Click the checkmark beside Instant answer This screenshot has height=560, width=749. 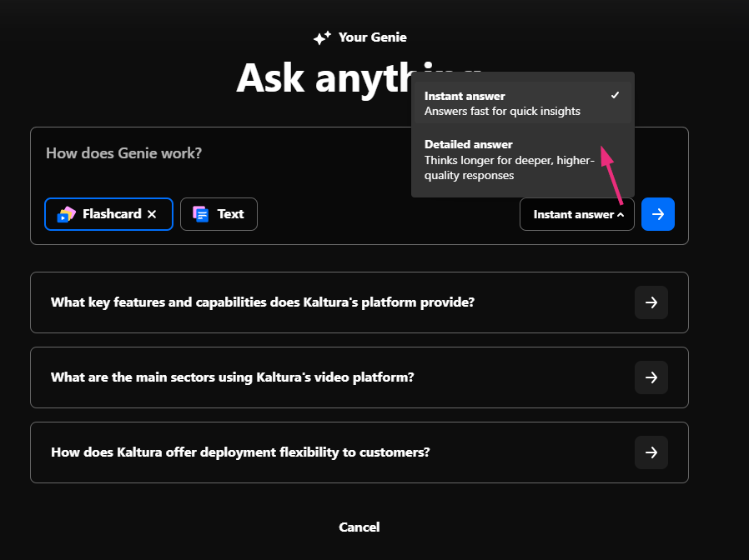pos(615,95)
